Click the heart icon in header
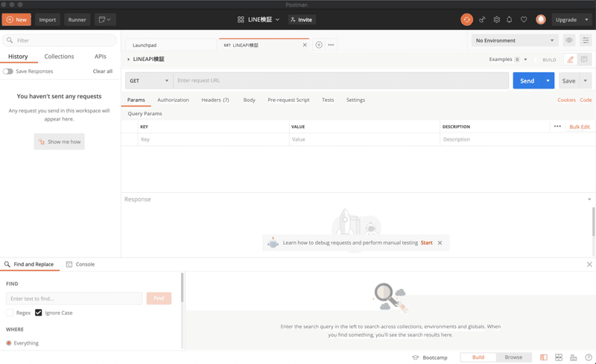Screen dimensions: 596x364 (524, 19)
